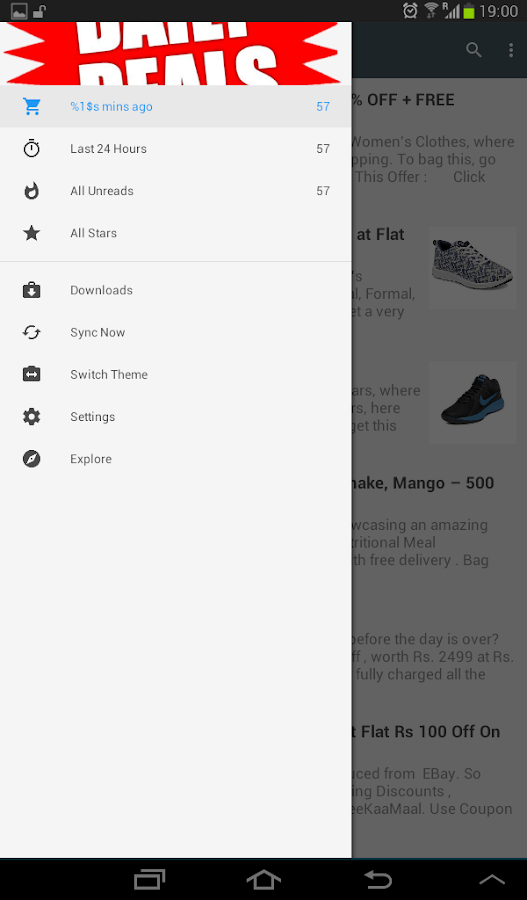
Task: Tap the flame icon for All Unreads
Action: (x=32, y=191)
